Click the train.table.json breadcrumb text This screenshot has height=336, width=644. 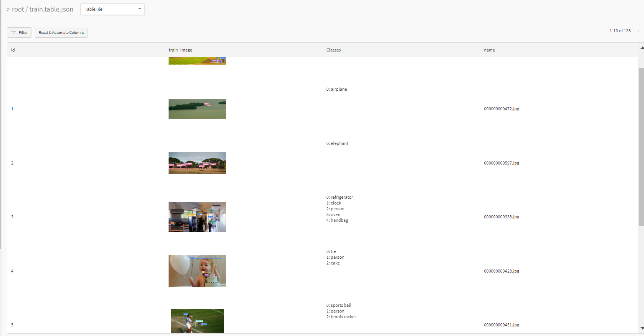coord(51,9)
